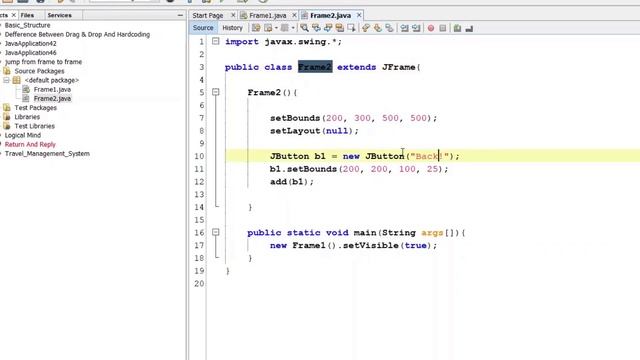Click the "Back" string on line 10
The image size is (640, 360).
pyautogui.click(x=429, y=156)
